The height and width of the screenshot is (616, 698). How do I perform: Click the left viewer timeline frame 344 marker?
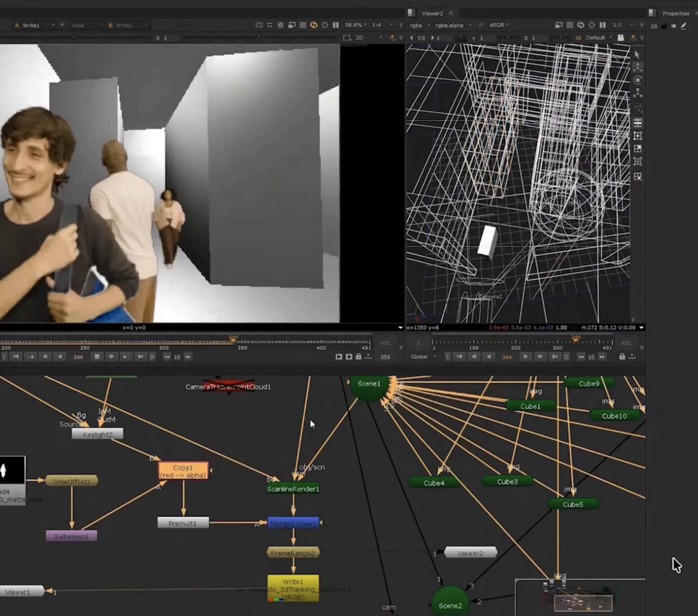coord(232,338)
